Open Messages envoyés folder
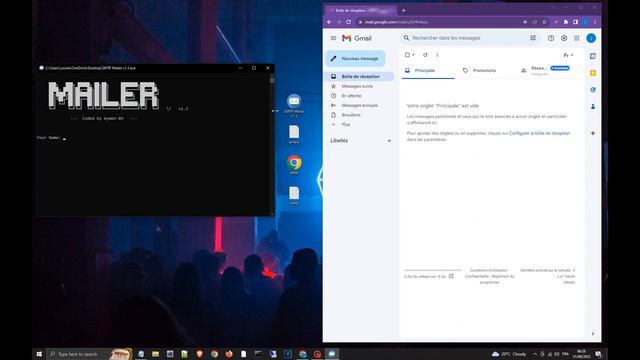640x360 pixels. point(360,105)
